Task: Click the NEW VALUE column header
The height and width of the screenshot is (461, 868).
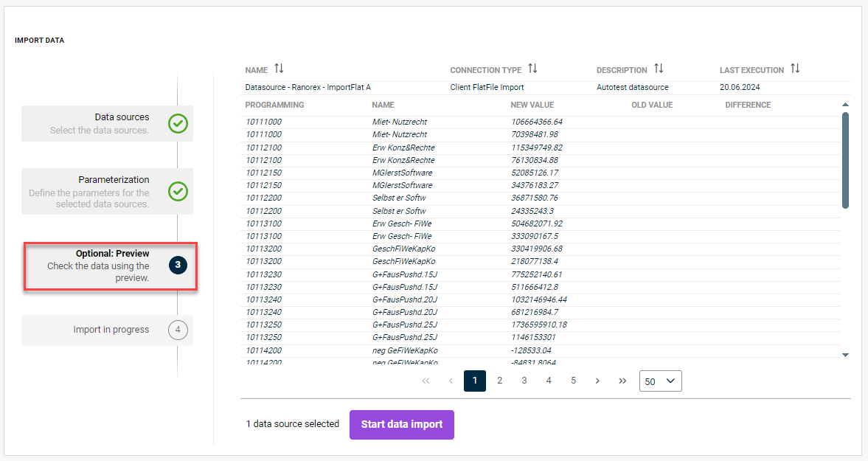Action: pos(532,105)
